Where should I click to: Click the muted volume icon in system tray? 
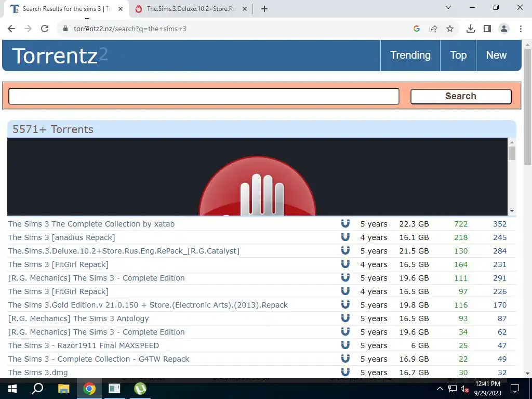[x=465, y=389]
